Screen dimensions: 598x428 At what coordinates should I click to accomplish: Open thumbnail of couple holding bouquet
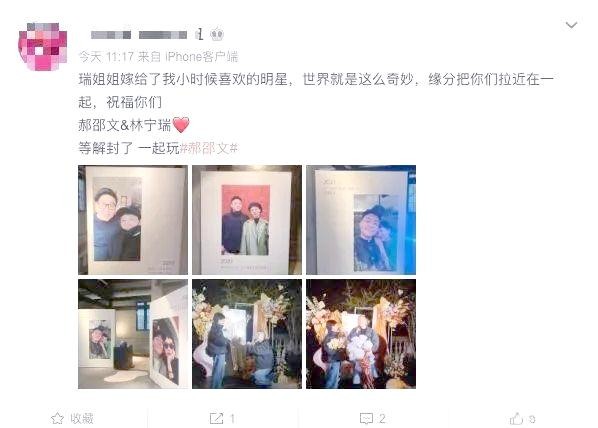(361, 334)
